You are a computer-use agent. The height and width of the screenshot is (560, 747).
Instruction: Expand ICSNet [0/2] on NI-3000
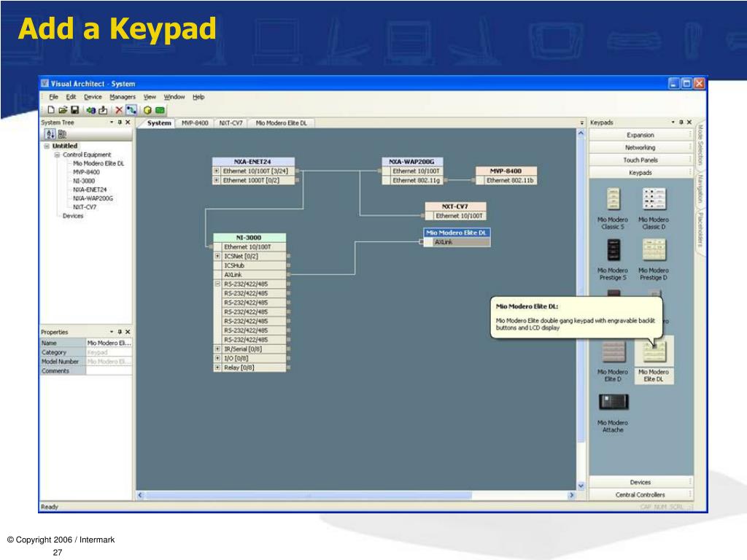217,256
